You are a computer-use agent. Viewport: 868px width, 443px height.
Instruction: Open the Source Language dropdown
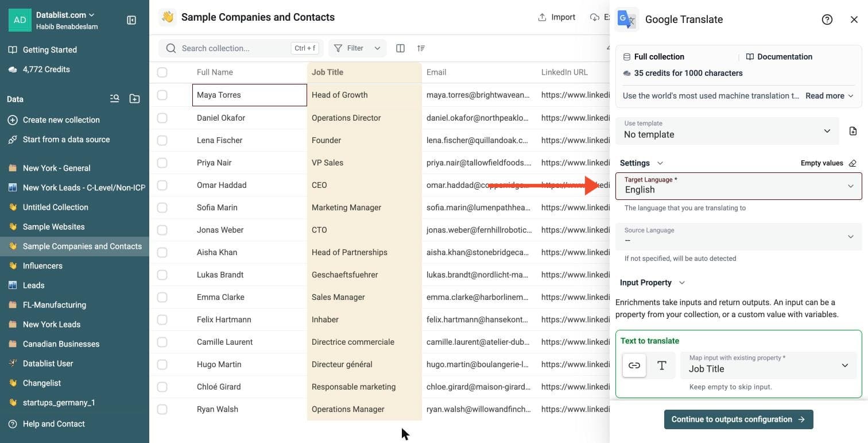739,236
